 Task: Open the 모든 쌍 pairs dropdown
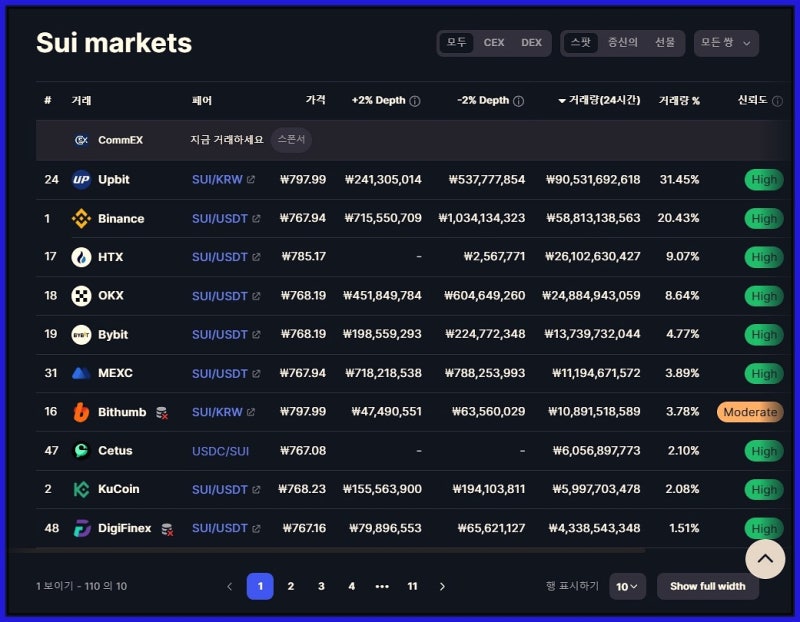coord(726,43)
